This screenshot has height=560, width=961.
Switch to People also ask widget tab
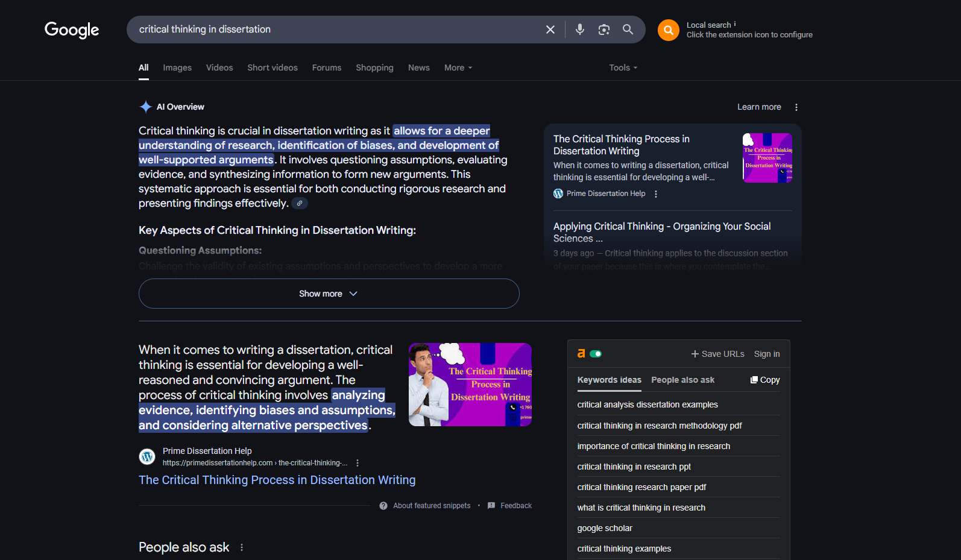(682, 380)
